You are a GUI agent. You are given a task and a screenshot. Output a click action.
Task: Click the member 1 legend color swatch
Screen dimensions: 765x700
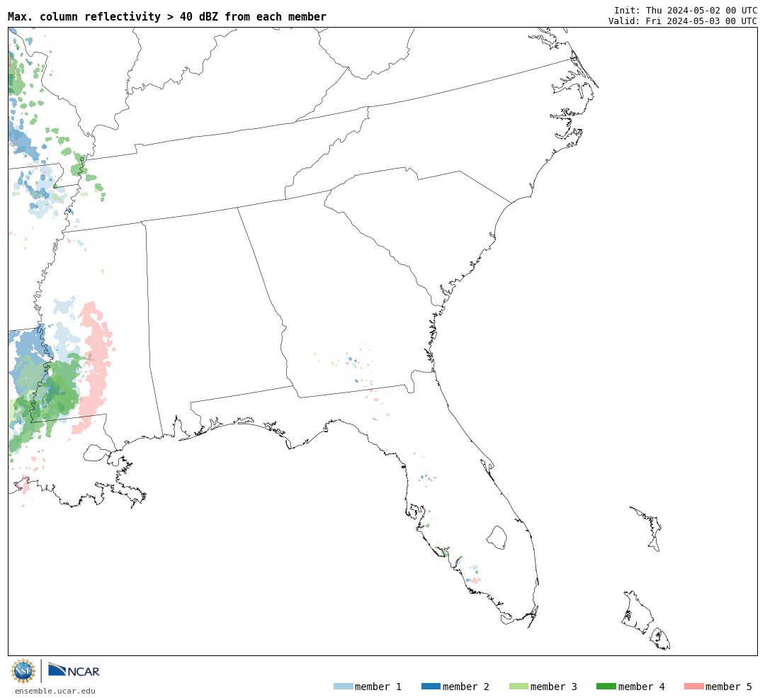[x=343, y=687]
